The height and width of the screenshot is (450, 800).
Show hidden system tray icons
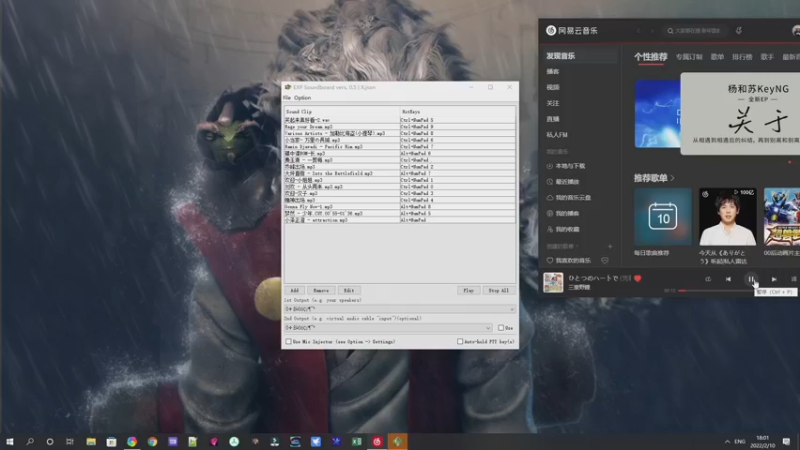click(727, 441)
